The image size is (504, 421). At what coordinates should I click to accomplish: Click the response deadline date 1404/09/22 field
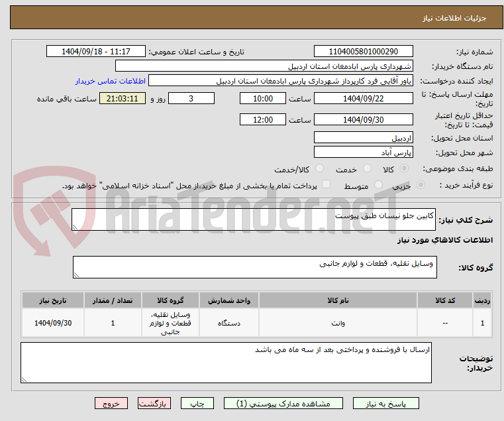coord(363,98)
